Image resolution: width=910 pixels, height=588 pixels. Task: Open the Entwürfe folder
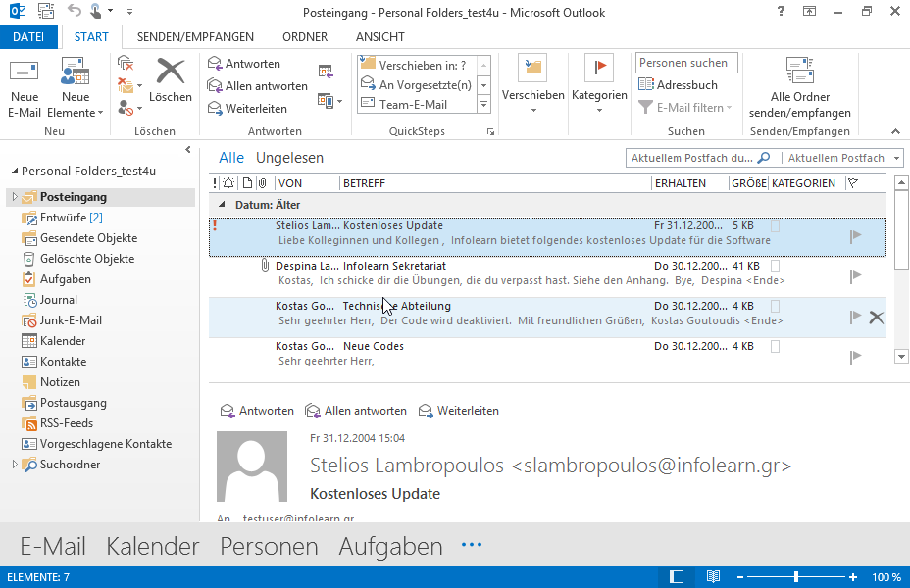coord(62,218)
